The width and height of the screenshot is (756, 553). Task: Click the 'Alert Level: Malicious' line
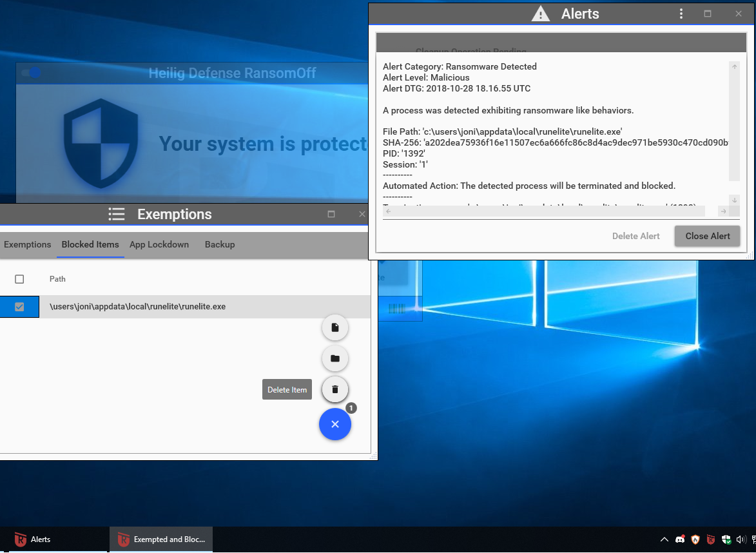pos(426,77)
